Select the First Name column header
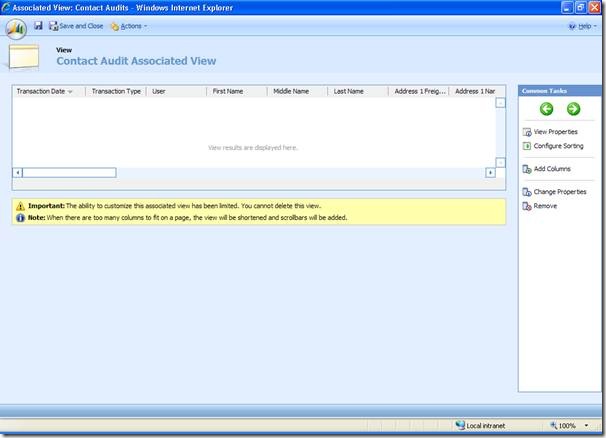606x438 pixels. coord(229,91)
